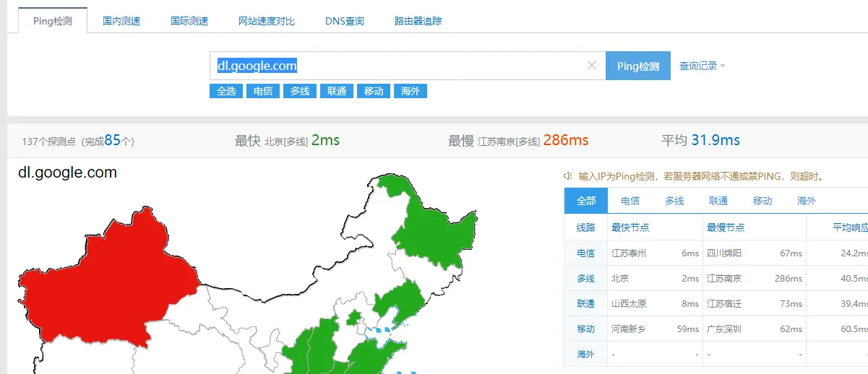Open the DNS查询 tab
This screenshot has width=868, height=374.
pyautogui.click(x=345, y=21)
